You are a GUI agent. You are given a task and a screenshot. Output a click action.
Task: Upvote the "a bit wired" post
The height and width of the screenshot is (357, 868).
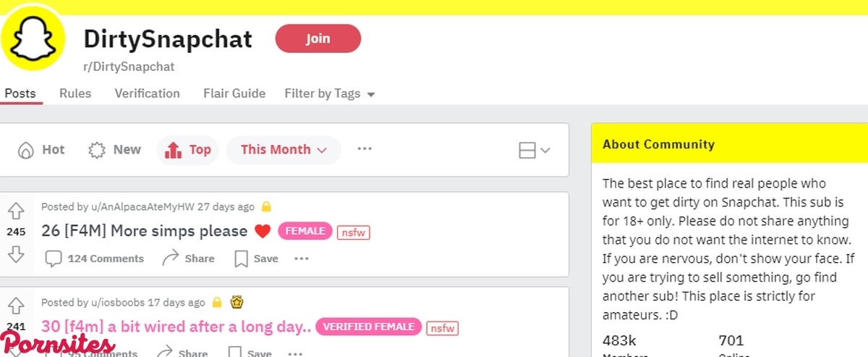(16, 306)
